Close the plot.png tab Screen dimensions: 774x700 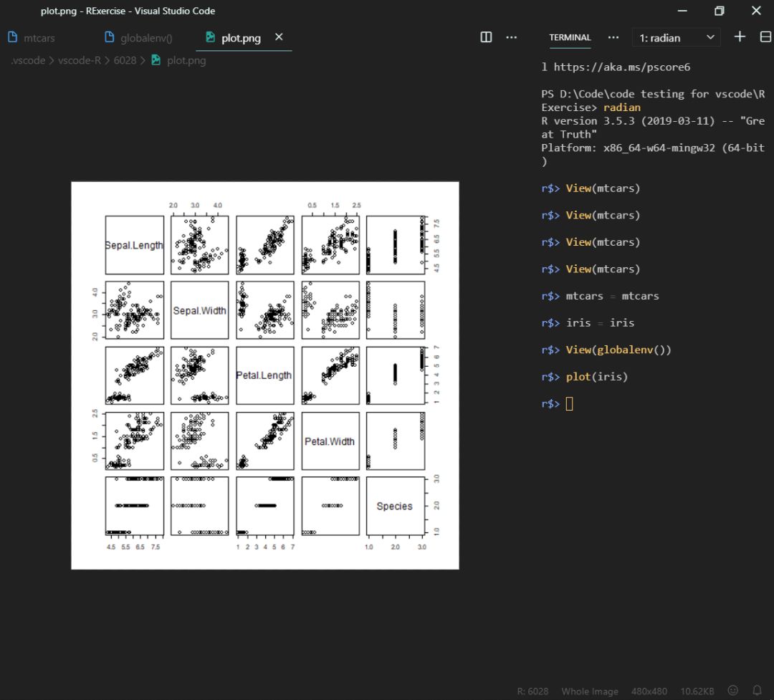(279, 37)
